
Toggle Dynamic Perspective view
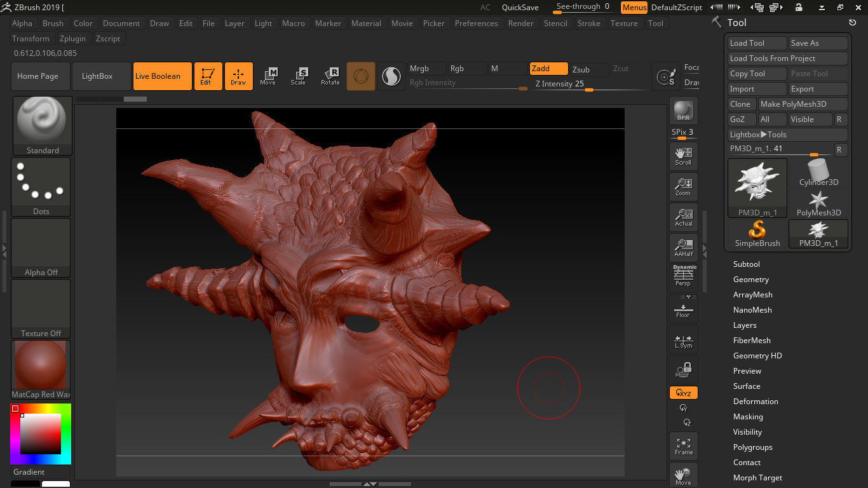tap(683, 276)
